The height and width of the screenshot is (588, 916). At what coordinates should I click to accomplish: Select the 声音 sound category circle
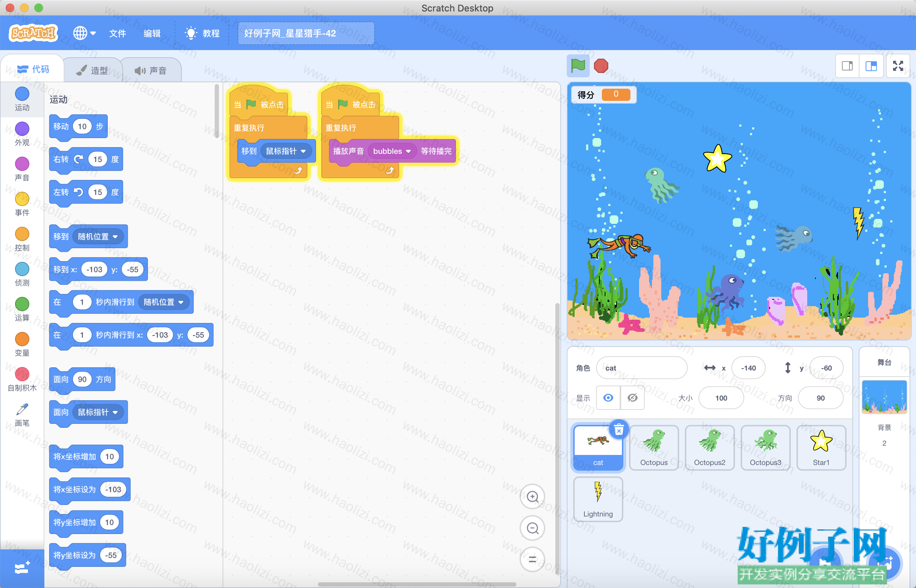(22, 164)
